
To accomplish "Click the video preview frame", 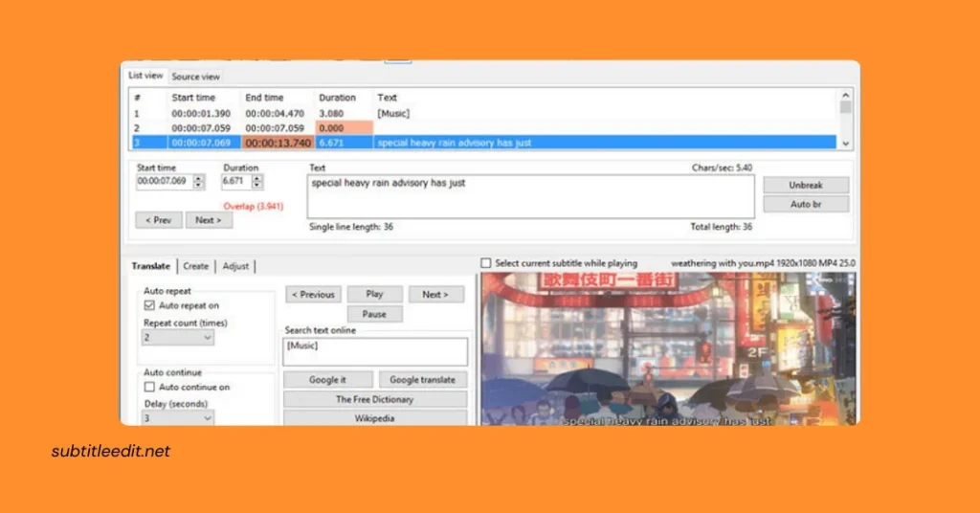I will [668, 348].
